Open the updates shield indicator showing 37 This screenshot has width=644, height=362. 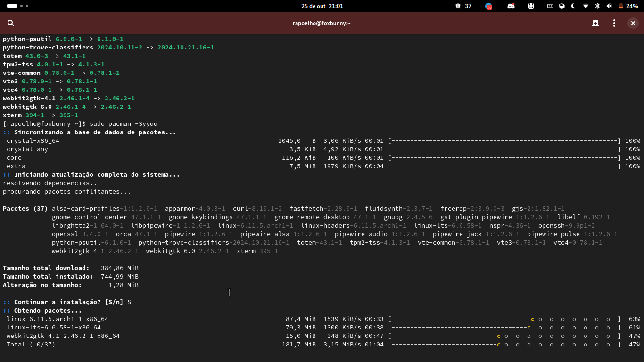[x=463, y=6]
